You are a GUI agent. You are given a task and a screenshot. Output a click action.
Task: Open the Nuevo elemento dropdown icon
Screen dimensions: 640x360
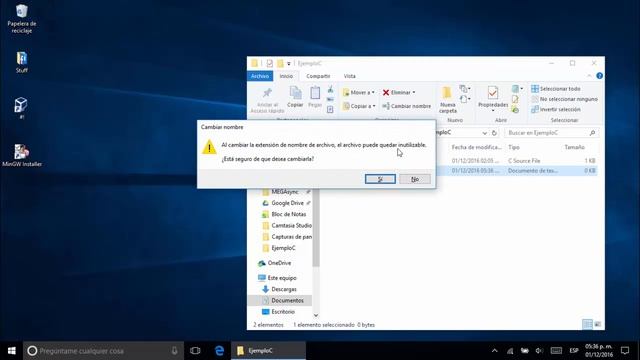pos(464,89)
